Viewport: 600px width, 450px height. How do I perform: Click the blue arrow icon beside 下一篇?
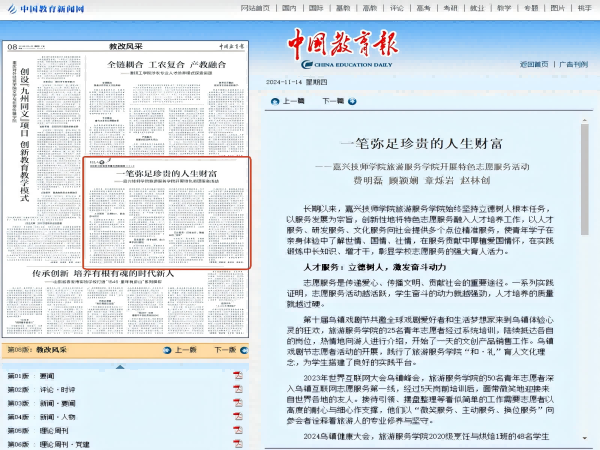pos(352,101)
